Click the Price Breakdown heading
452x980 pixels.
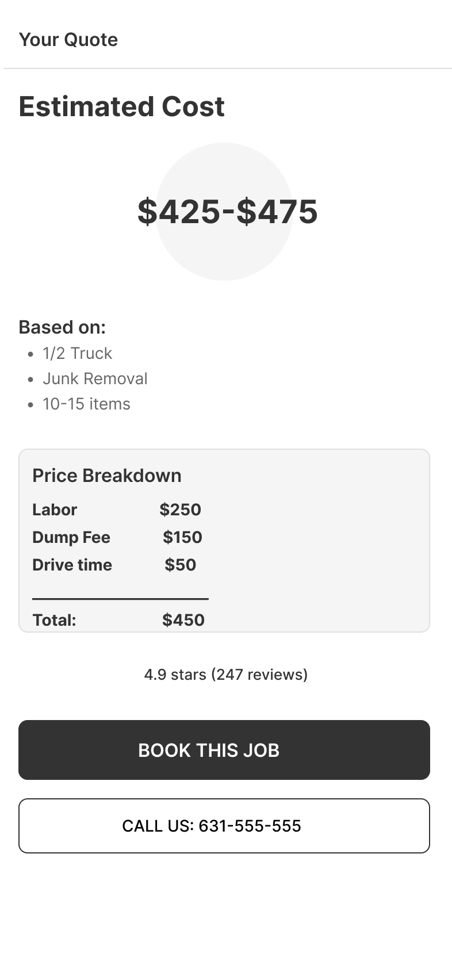(107, 476)
